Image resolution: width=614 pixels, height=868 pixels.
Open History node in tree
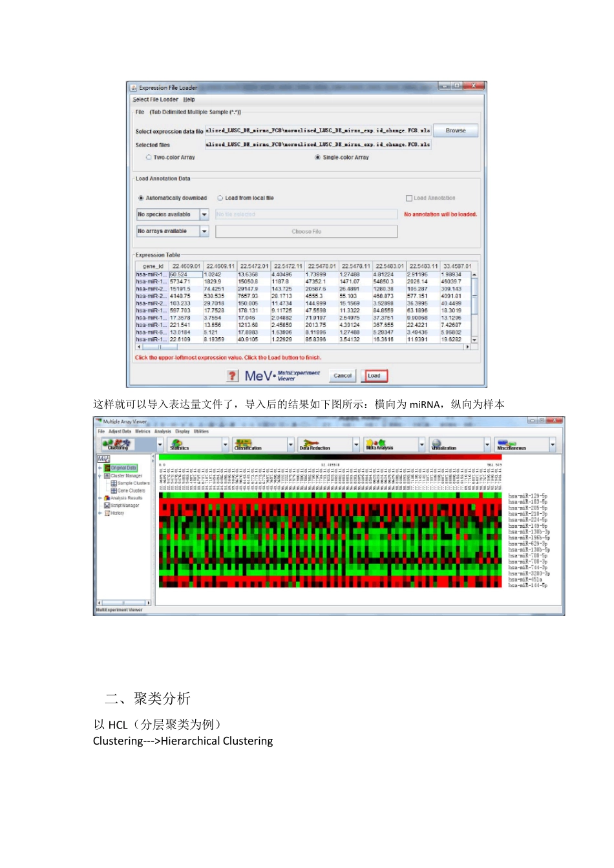coord(114,513)
